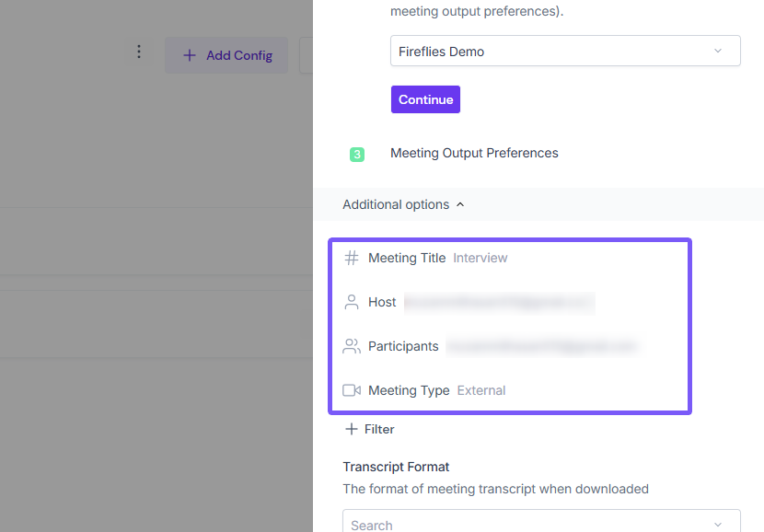Open the Meeting Output Preferences step
Image resolution: width=764 pixels, height=532 pixels.
pyautogui.click(x=474, y=153)
